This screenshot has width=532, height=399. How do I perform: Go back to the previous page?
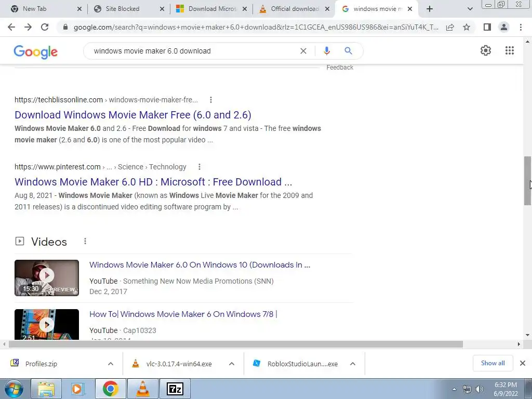click(11, 27)
